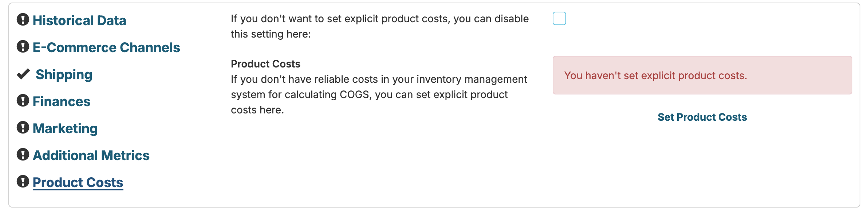Open the Shipping settings section
This screenshot has height=213, width=868.
coord(64,74)
